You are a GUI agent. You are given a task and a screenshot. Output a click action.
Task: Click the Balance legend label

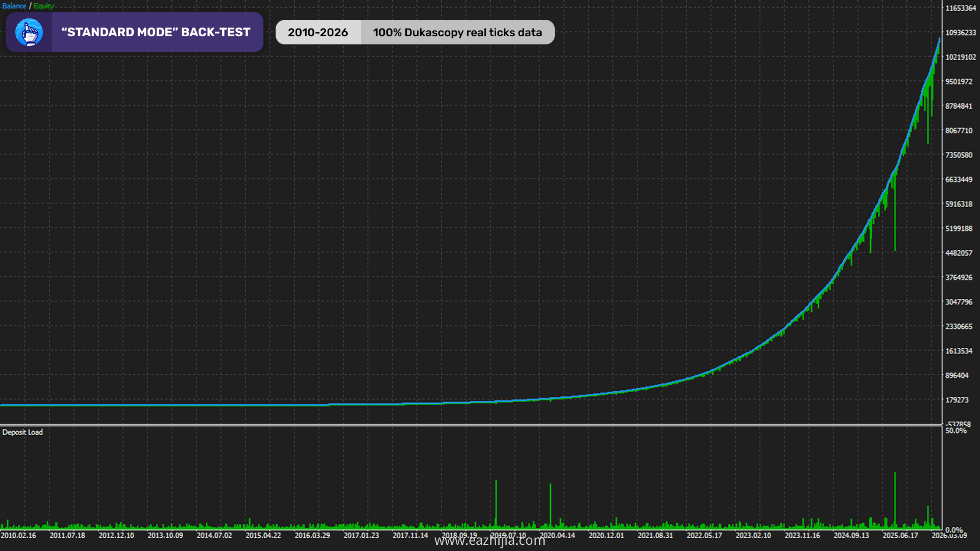(x=14, y=6)
